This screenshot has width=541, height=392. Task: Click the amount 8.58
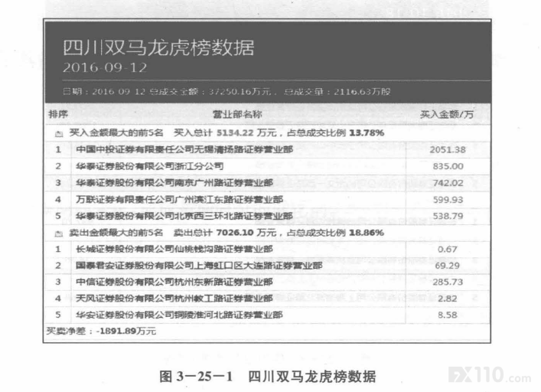pos(448,315)
